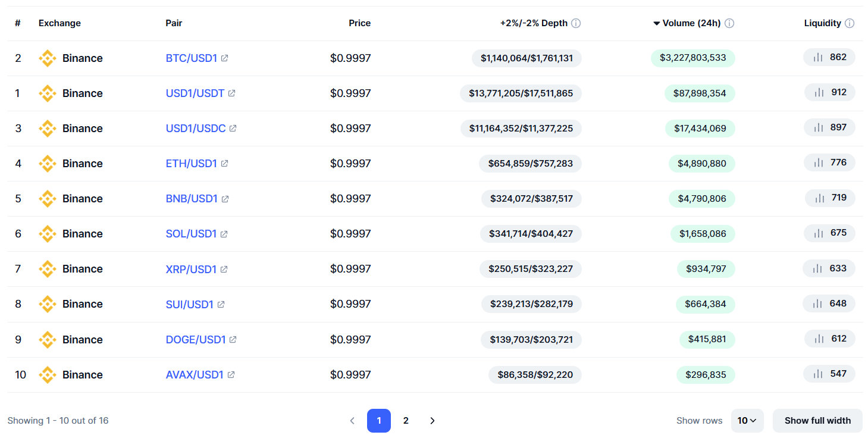The width and height of the screenshot is (868, 435).
Task: Open the USD1/USDC pair link
Action: tap(196, 129)
